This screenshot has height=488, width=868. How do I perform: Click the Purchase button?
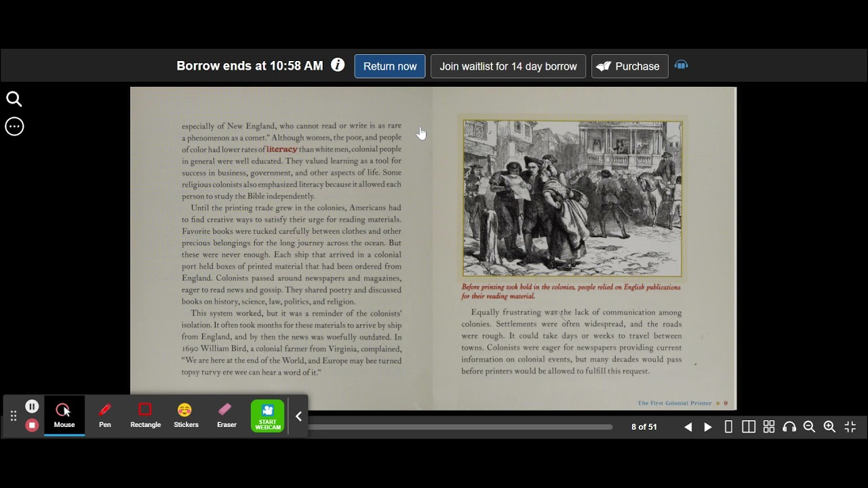pyautogui.click(x=629, y=66)
